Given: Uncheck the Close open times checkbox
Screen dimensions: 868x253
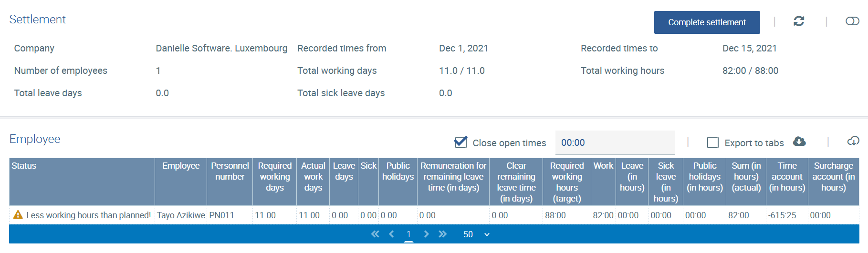Looking at the screenshot, I should (x=460, y=142).
